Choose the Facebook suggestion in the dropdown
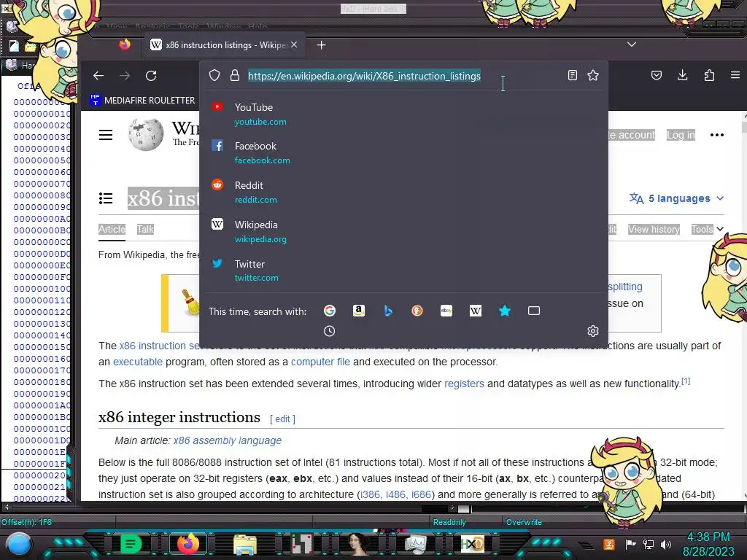The image size is (747, 560). (403, 153)
